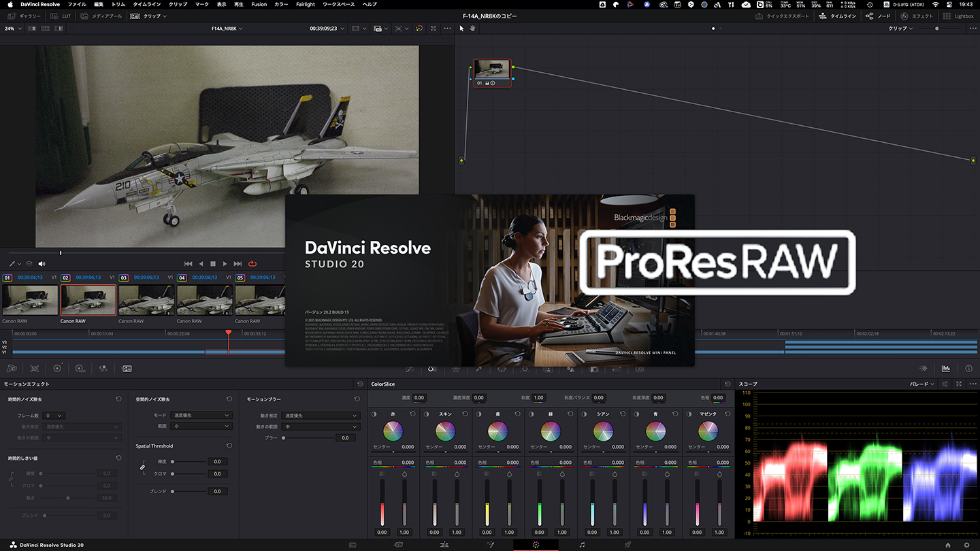Open the Media Pool panel
Screen dimensions: 980x551
(x=101, y=16)
